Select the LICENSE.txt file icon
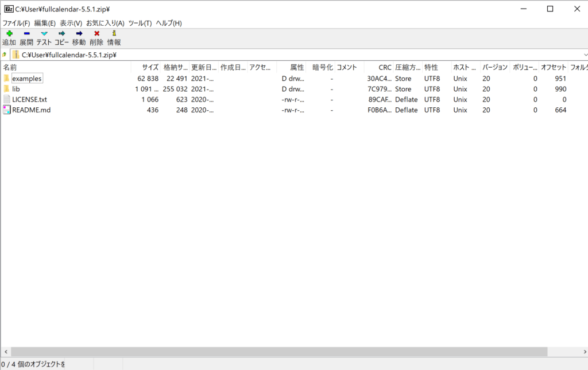 (6, 99)
